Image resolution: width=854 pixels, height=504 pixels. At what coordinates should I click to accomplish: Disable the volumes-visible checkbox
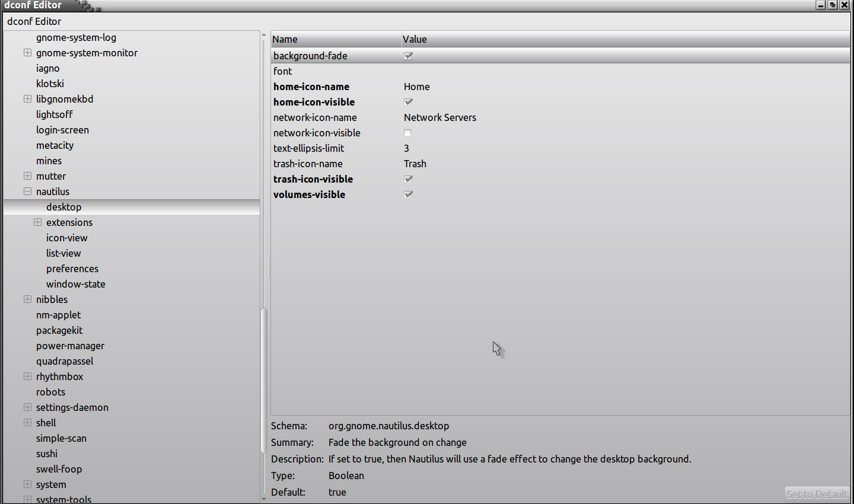pyautogui.click(x=408, y=194)
